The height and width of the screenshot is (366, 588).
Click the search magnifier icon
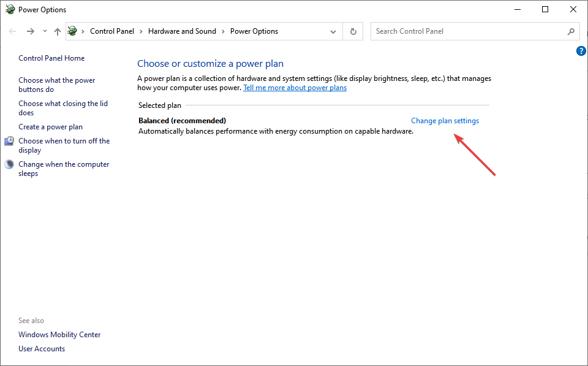click(x=571, y=31)
